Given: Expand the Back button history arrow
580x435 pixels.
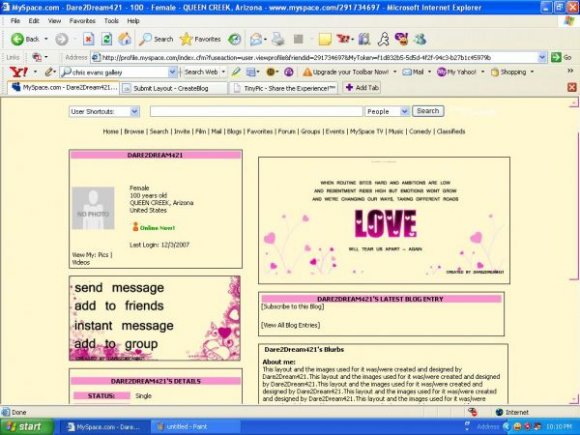Looking at the screenshot, I should tap(46, 39).
